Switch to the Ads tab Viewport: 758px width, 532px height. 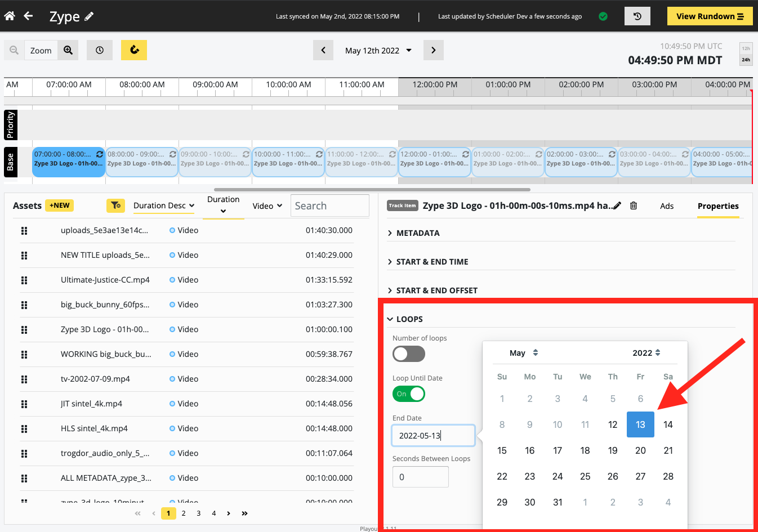click(667, 206)
